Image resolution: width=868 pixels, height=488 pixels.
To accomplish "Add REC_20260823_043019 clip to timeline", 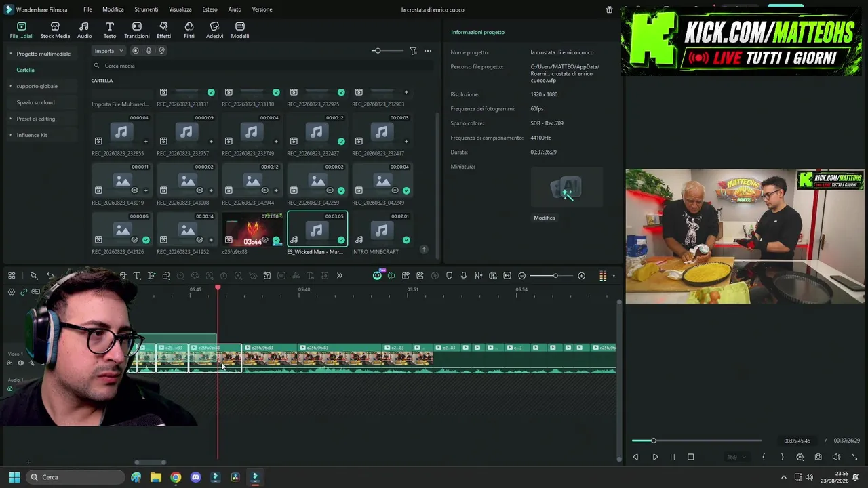I will point(146,190).
